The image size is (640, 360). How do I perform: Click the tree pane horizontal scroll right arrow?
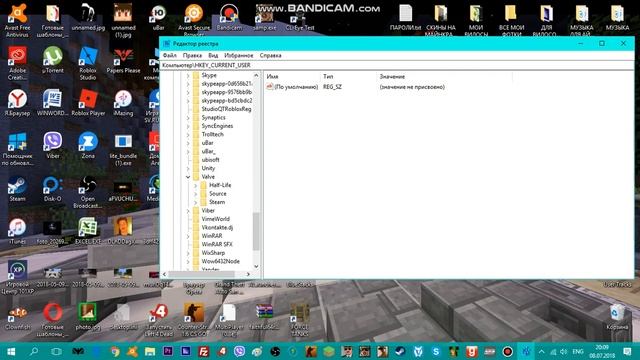tap(248, 274)
